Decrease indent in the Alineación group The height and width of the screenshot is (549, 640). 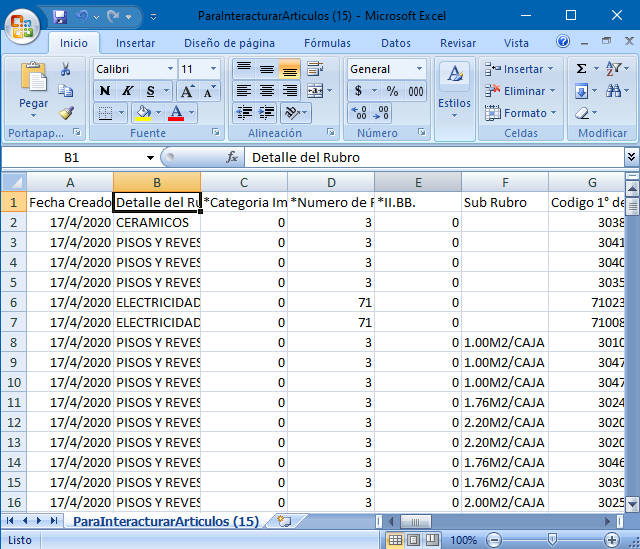(x=244, y=113)
